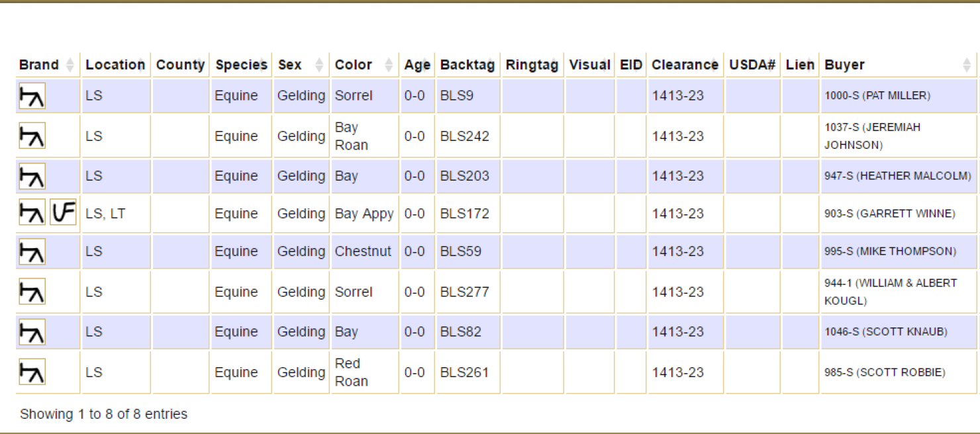Click buyer 947-S (HEATHER MALCOLM)
Viewport: 980px width, 434px height.
pyautogui.click(x=898, y=176)
